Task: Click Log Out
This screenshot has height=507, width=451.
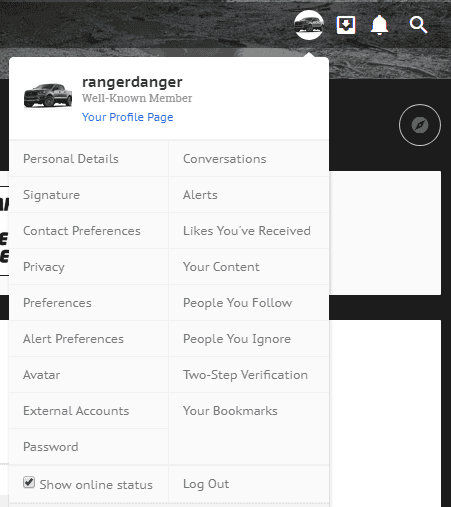Action: pyautogui.click(x=249, y=484)
